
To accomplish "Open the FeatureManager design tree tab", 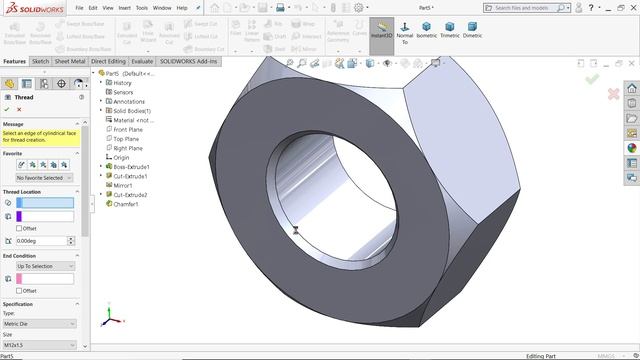I will point(9,84).
